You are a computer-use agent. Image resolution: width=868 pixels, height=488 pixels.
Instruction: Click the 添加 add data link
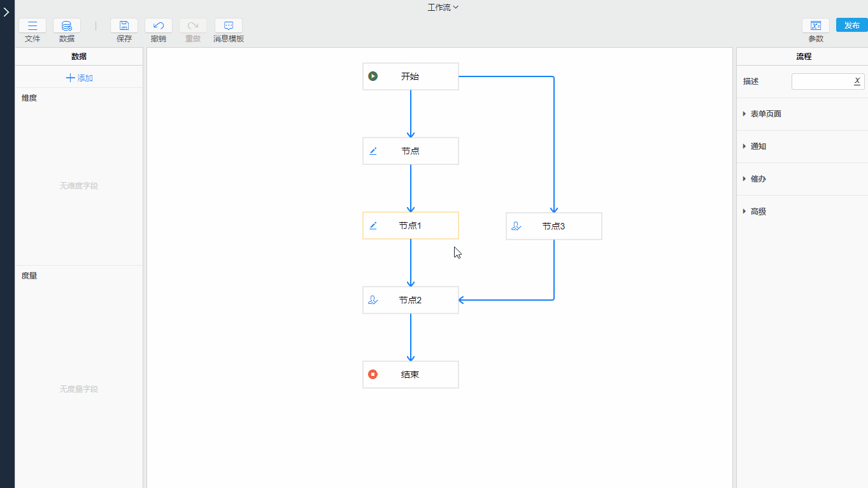[79, 78]
